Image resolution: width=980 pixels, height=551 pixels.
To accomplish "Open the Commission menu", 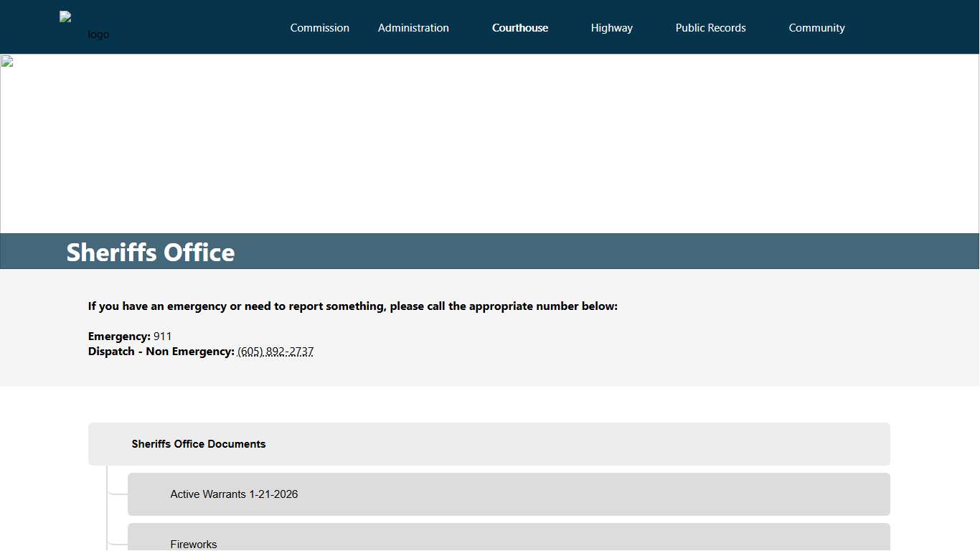I will 319,28.
